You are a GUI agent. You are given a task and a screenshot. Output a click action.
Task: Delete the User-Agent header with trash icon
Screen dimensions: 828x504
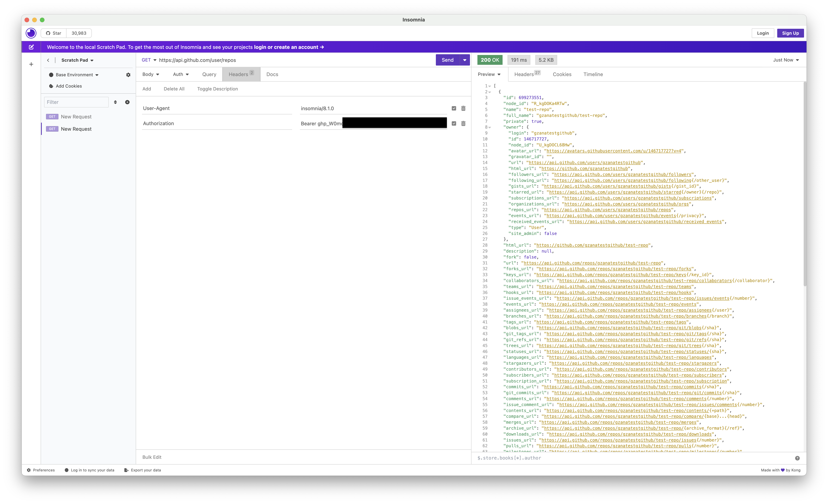click(463, 108)
